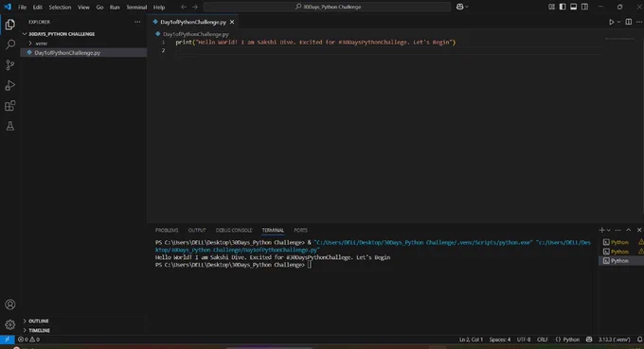Open Customize Layout icon
644x349 pixels.
click(x=551, y=7)
